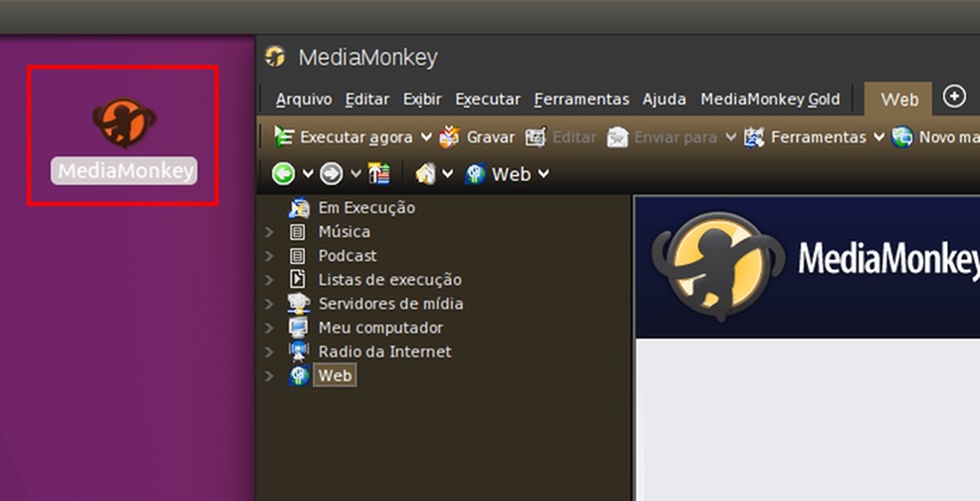980x501 pixels.
Task: Expand the Música tree node
Action: pyautogui.click(x=269, y=232)
